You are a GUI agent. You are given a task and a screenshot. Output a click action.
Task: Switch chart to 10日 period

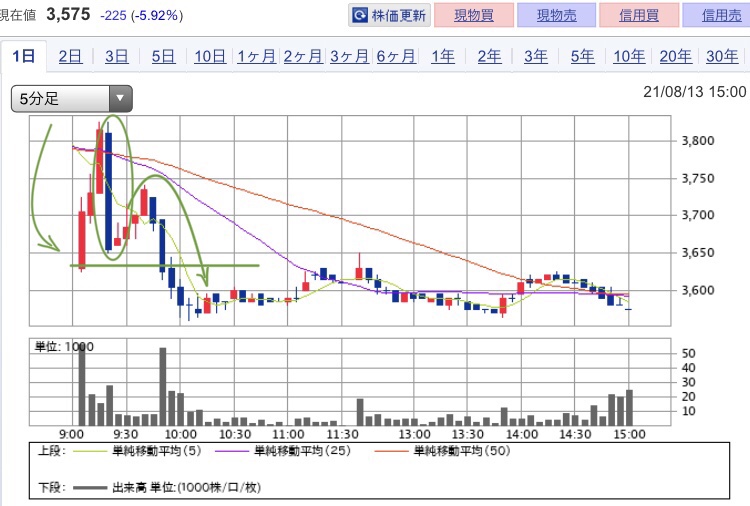point(210,56)
